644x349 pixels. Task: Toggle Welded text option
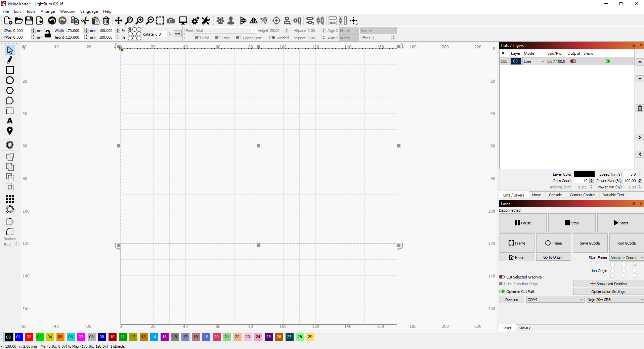coord(272,38)
